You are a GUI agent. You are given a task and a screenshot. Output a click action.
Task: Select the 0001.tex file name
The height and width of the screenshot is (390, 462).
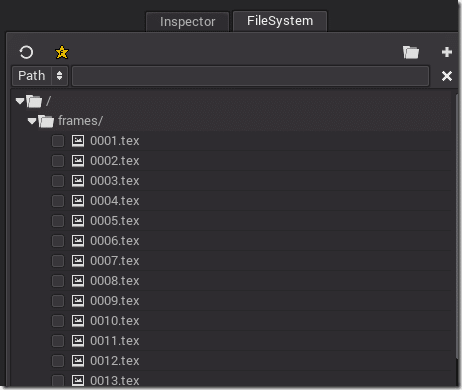coord(115,141)
